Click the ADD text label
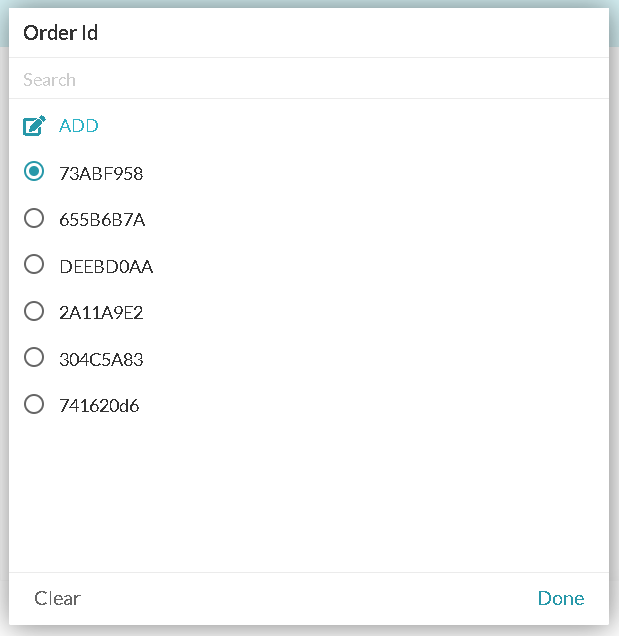Screen dimensions: 619x636 tap(79, 126)
